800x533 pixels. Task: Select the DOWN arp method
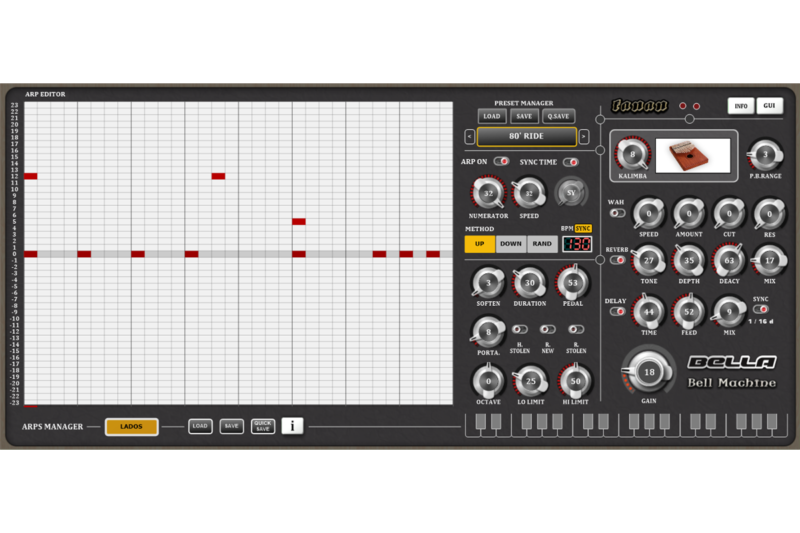point(511,244)
